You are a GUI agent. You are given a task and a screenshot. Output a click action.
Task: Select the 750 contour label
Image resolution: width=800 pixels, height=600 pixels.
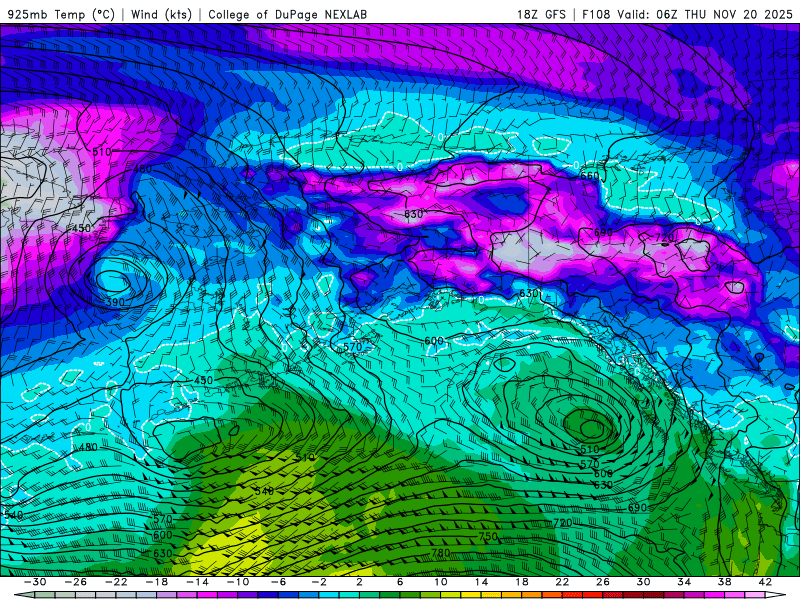point(488,537)
